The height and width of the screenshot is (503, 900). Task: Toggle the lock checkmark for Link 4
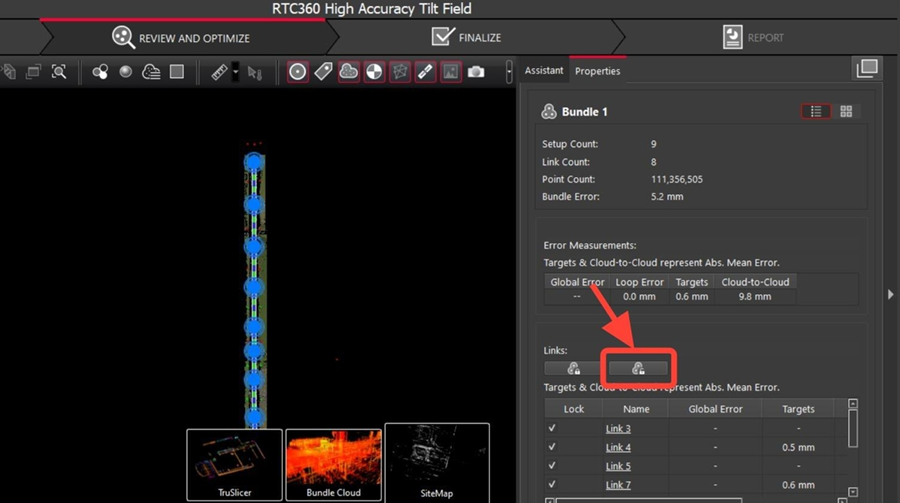click(x=551, y=448)
